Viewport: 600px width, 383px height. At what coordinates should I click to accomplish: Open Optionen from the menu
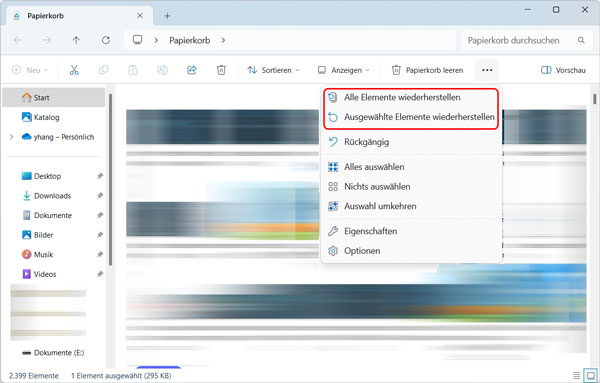click(x=411, y=251)
